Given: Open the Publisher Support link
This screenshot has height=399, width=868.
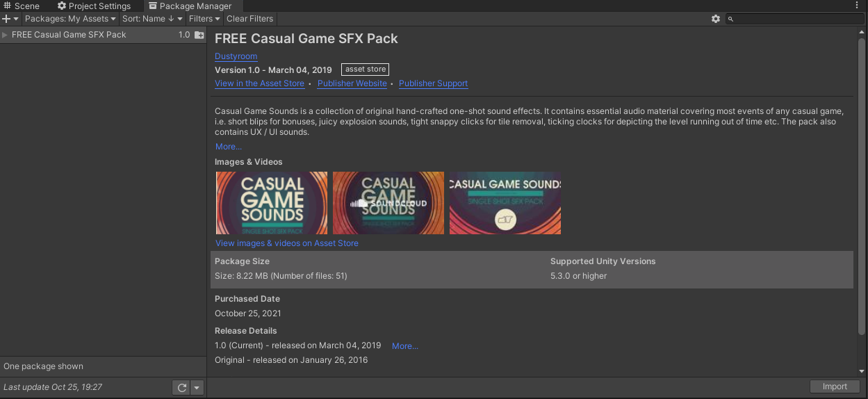Looking at the screenshot, I should click(x=433, y=83).
